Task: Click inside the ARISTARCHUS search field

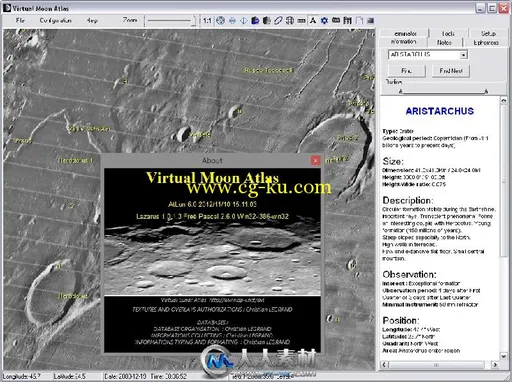Action: point(424,55)
